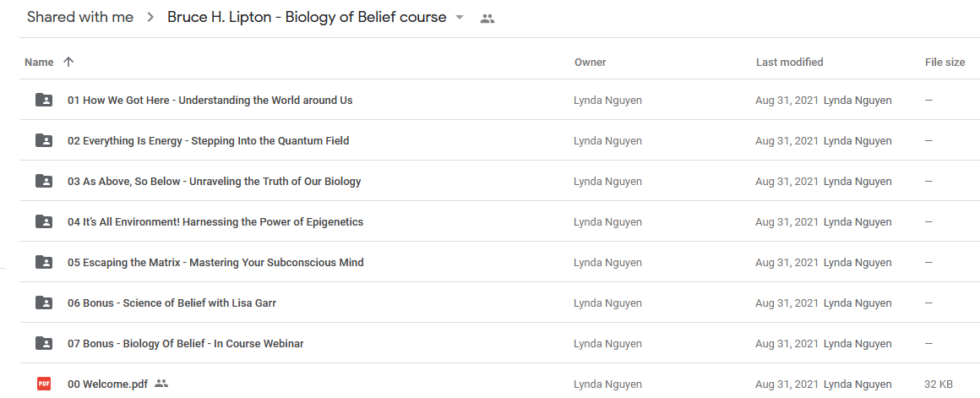Click the folder icon for 06 Bonus Science of Belief
The image size is (980, 398).
[44, 303]
